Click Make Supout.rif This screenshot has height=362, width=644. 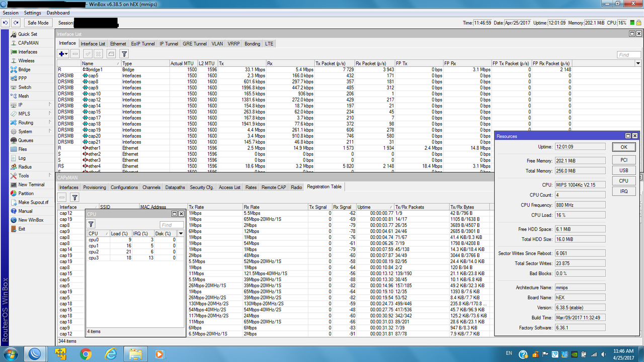click(x=33, y=202)
